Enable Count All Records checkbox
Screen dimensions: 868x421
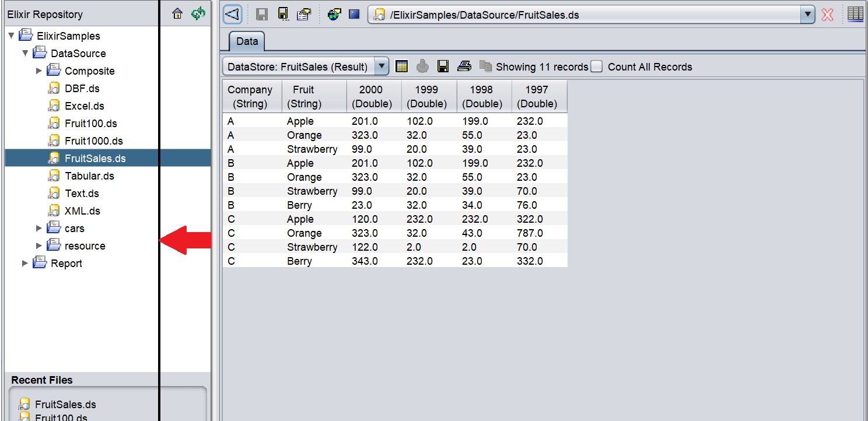[596, 66]
